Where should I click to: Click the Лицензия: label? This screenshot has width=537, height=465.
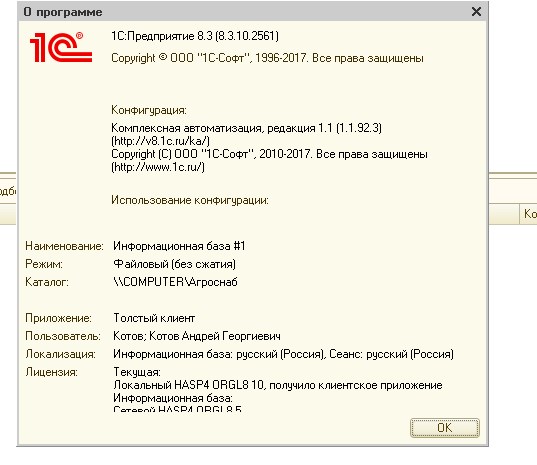coord(51,372)
